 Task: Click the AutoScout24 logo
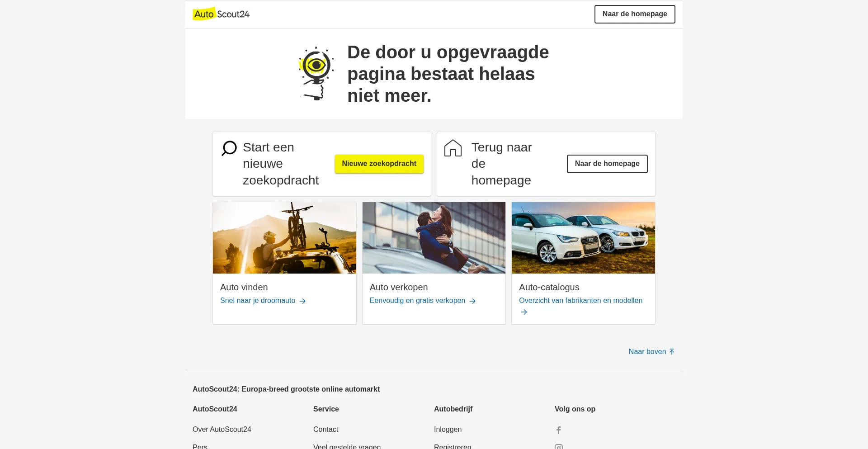coord(221,14)
